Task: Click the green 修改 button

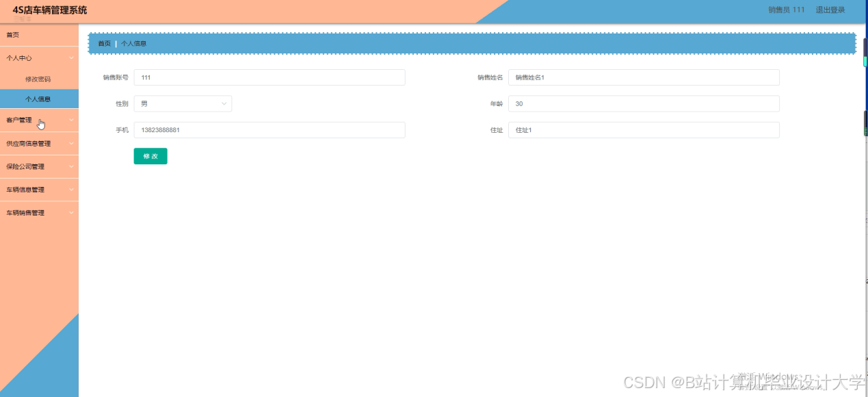Action: pos(150,156)
